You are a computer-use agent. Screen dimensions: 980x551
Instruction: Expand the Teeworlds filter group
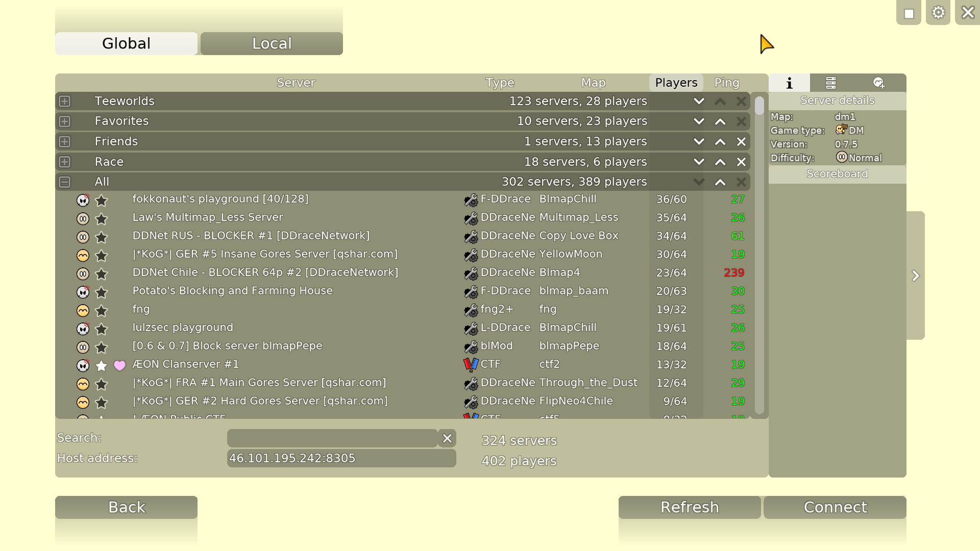pyautogui.click(x=64, y=101)
